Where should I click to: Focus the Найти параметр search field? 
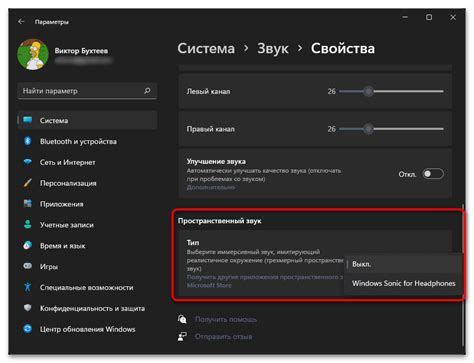click(87, 91)
